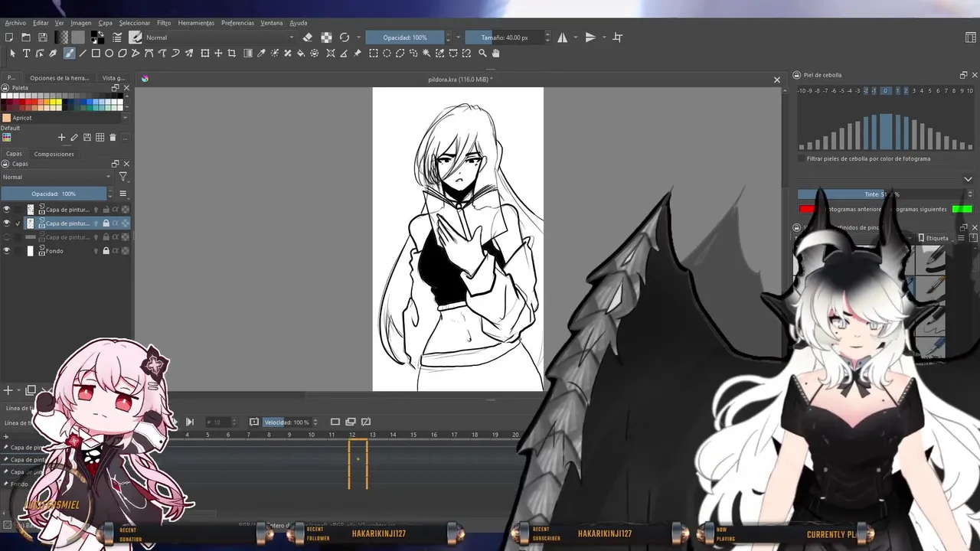Viewport: 980px width, 551px height.
Task: Select the Text tool
Action: click(26, 53)
